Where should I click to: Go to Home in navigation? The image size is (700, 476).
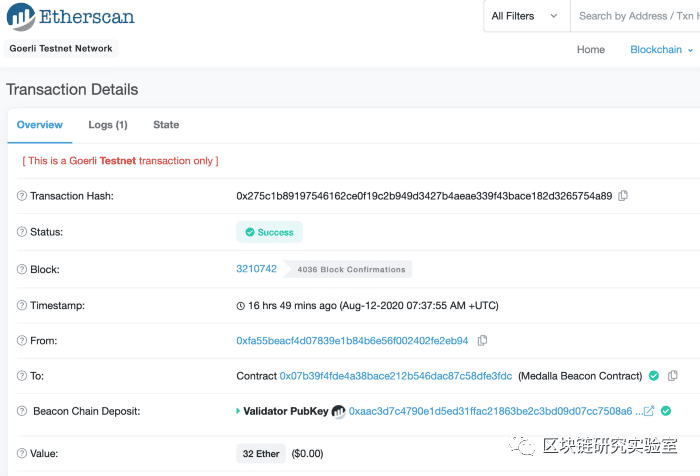(591, 50)
